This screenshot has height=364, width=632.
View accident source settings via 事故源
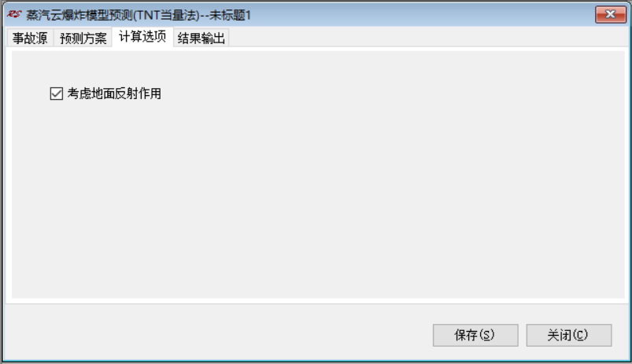coord(30,39)
